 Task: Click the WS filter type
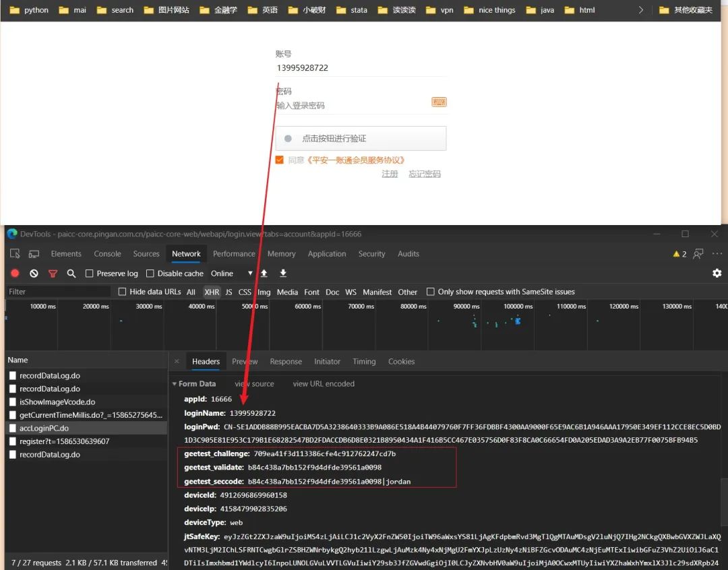coord(351,292)
